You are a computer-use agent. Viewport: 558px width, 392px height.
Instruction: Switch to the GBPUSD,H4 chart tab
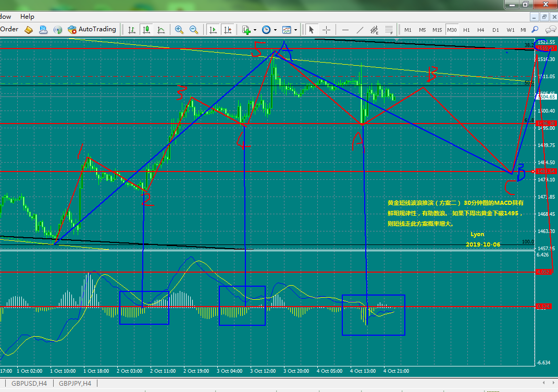[x=29, y=384]
